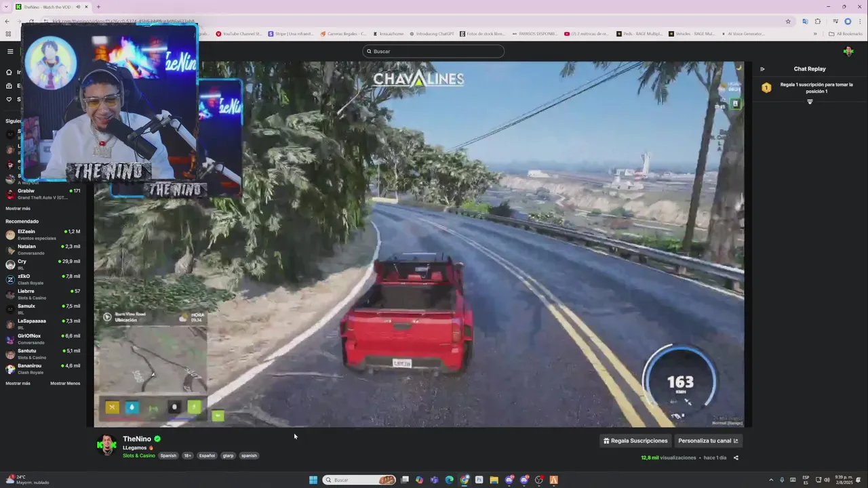This screenshot has width=868, height=488.
Task: Select the Spanish capitalized tag
Action: [168, 455]
